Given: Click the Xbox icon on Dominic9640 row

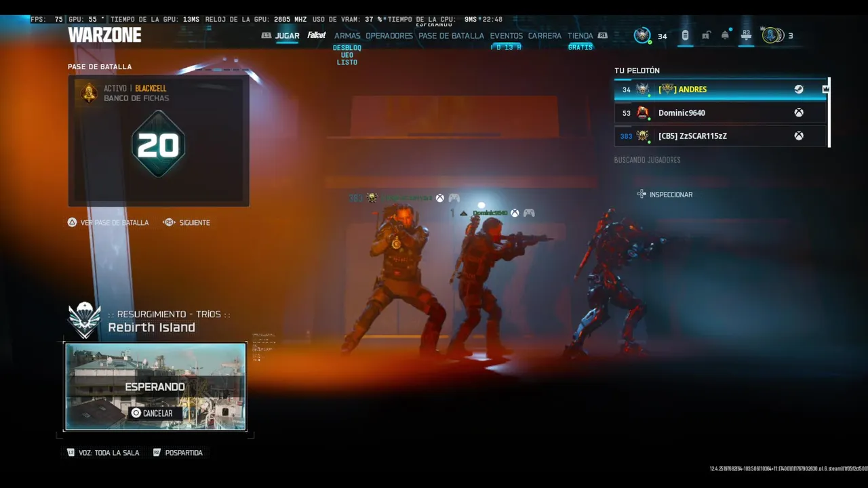Looking at the screenshot, I should click(799, 113).
